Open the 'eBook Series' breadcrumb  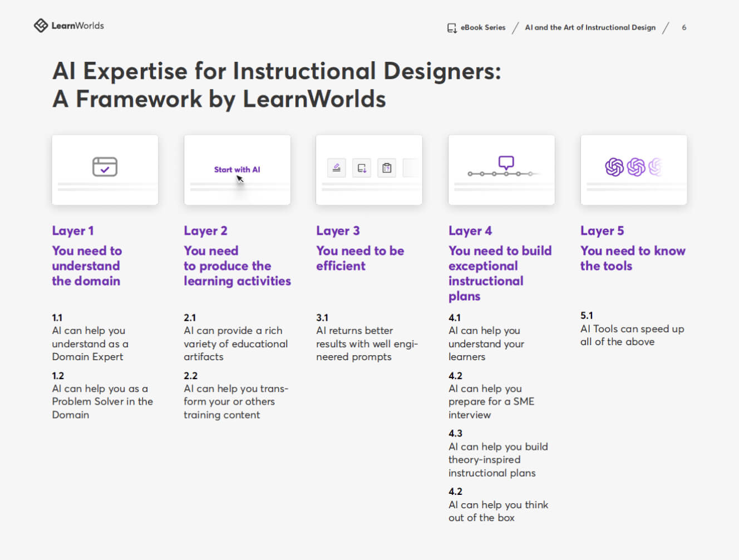[x=482, y=27]
